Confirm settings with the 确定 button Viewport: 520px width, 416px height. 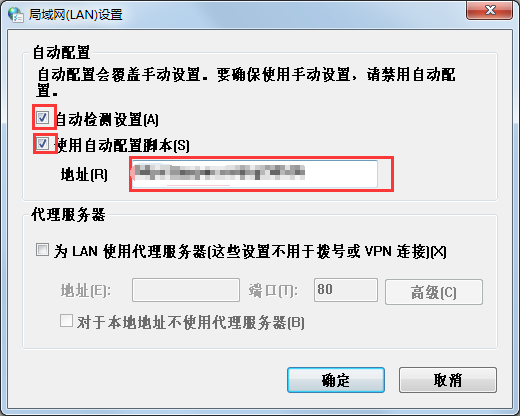coord(336,380)
